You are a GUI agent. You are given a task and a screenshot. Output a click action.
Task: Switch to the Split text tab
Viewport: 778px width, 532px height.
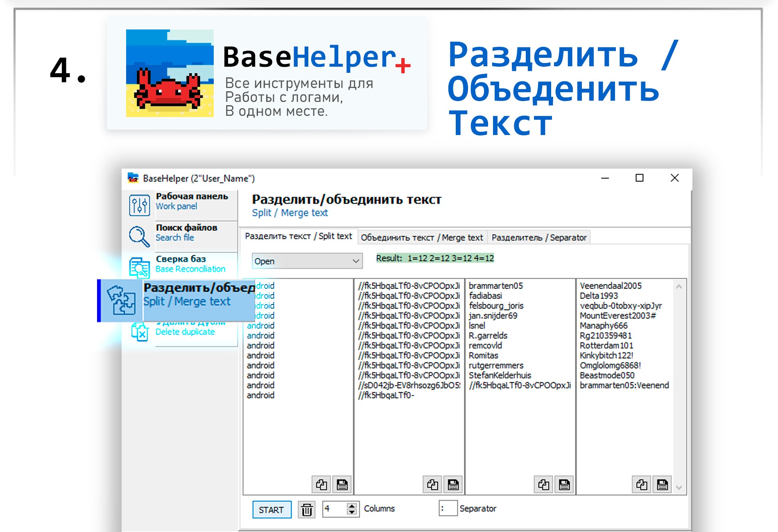pyautogui.click(x=299, y=236)
